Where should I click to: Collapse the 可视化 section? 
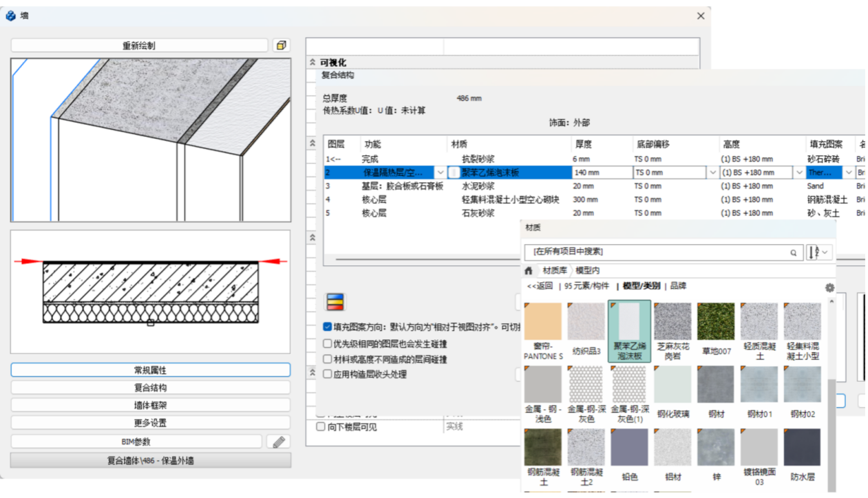[x=312, y=63]
